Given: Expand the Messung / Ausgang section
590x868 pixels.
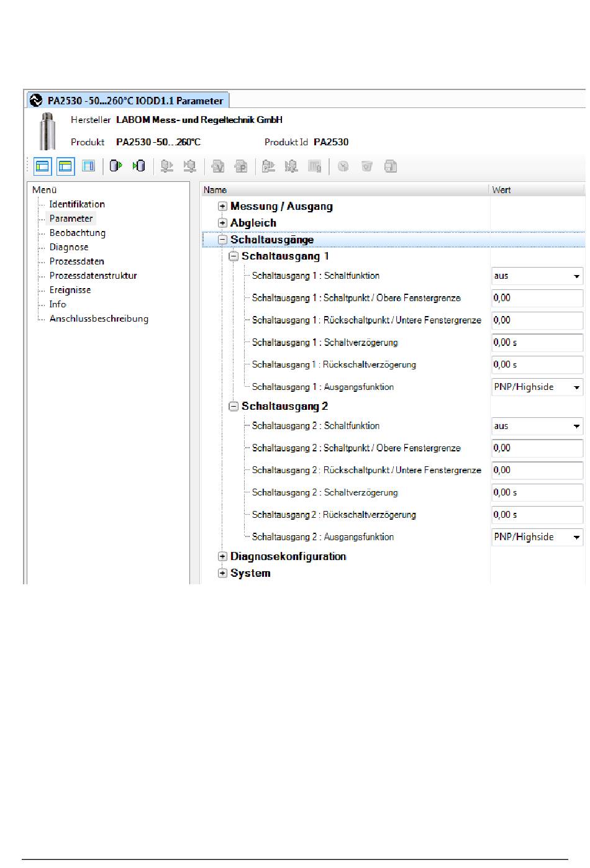Looking at the screenshot, I should click(x=222, y=207).
